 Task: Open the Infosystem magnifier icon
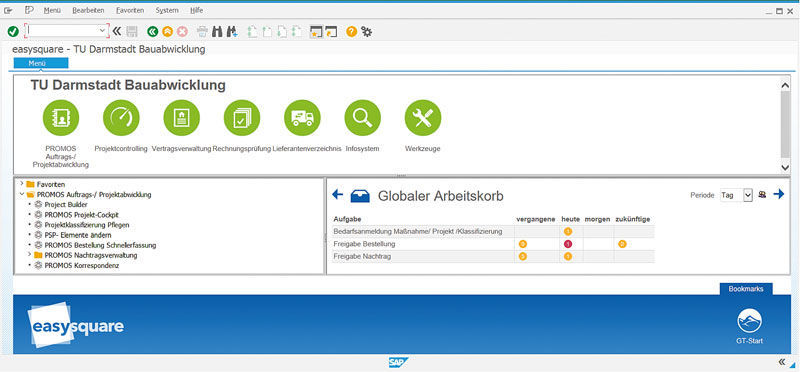(x=362, y=118)
